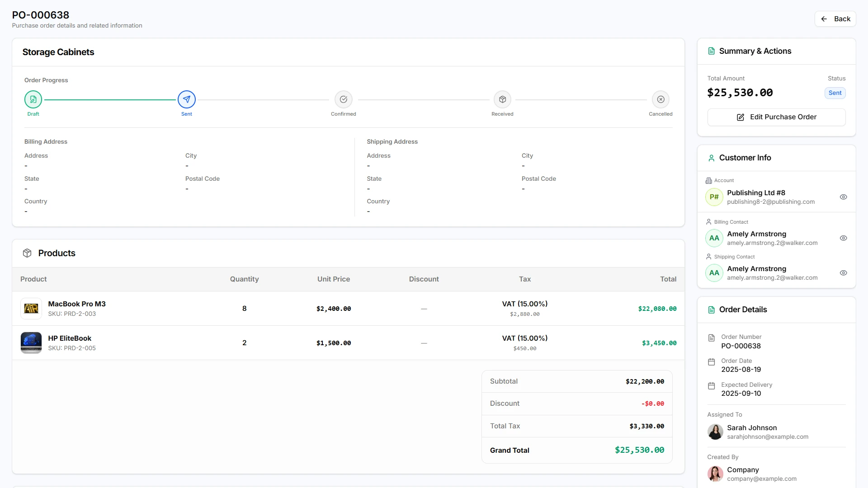Click the Received box step icon

coord(502,99)
